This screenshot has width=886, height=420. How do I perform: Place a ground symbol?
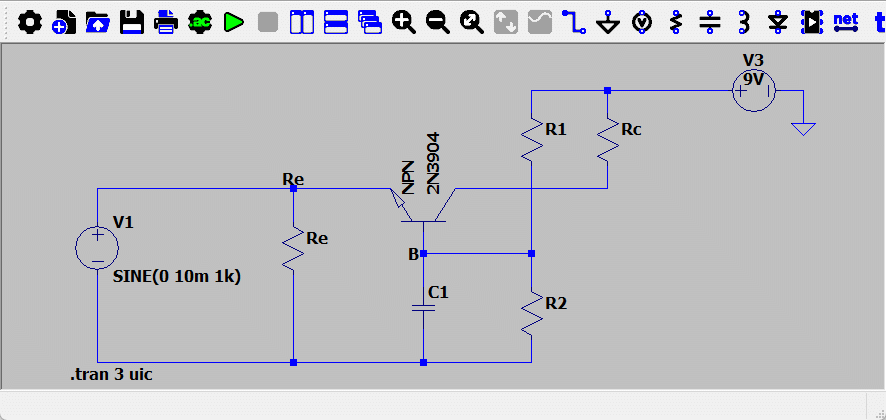click(608, 22)
